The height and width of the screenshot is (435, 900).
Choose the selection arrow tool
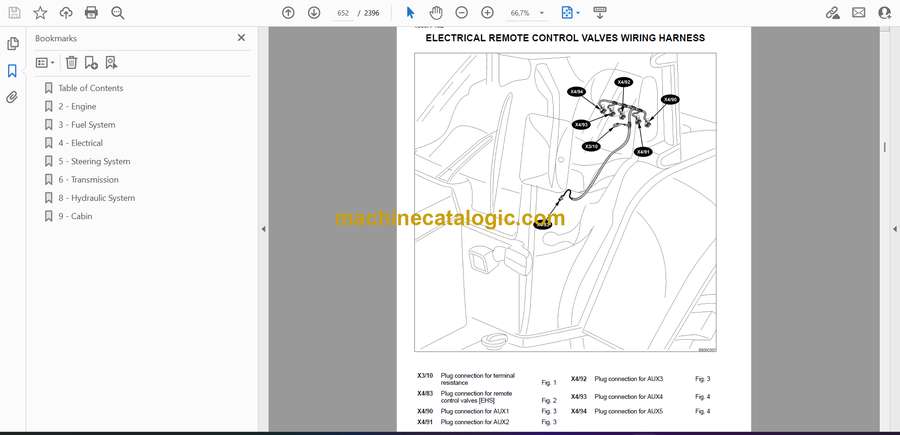pos(410,13)
